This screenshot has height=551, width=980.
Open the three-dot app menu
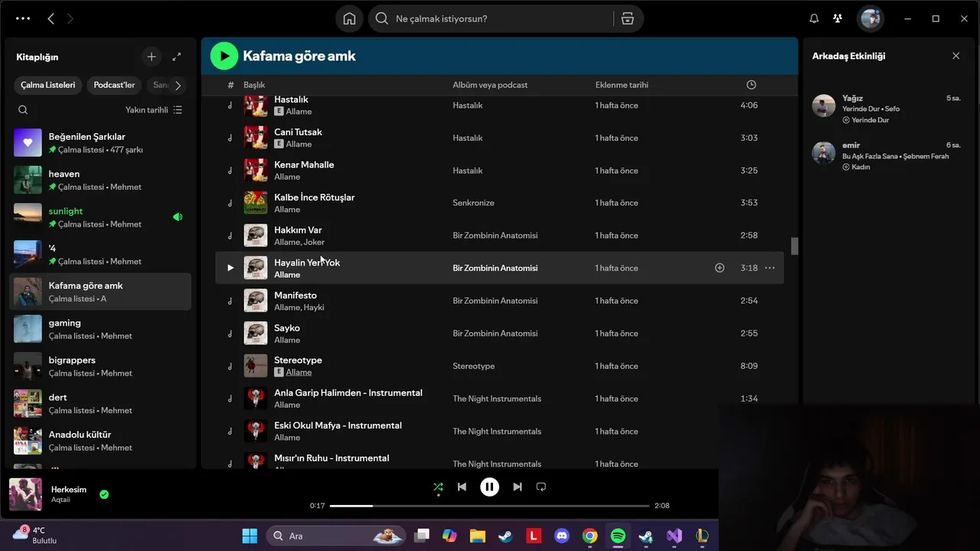pos(23,18)
